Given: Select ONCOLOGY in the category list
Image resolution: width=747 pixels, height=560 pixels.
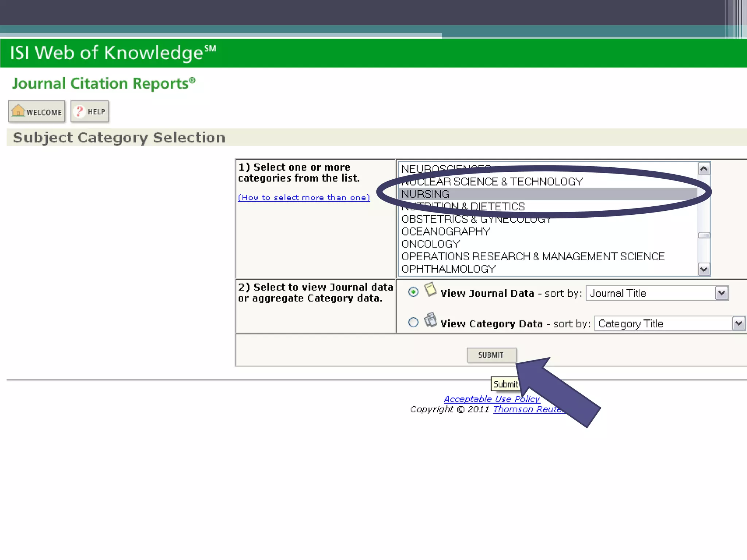Looking at the screenshot, I should 430,244.
